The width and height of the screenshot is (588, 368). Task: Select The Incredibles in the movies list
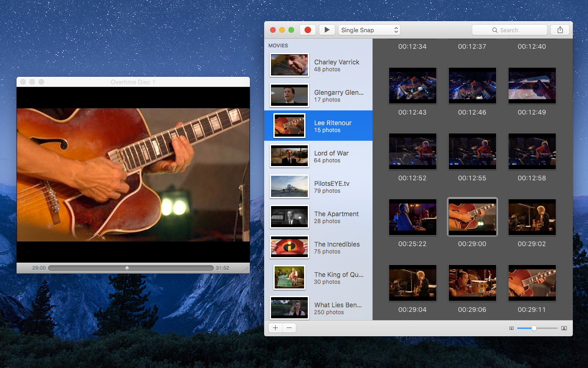(x=318, y=247)
